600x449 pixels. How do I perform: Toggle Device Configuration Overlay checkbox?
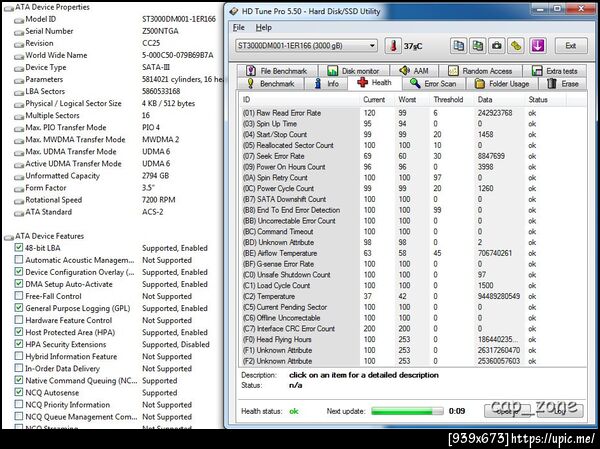point(18,271)
